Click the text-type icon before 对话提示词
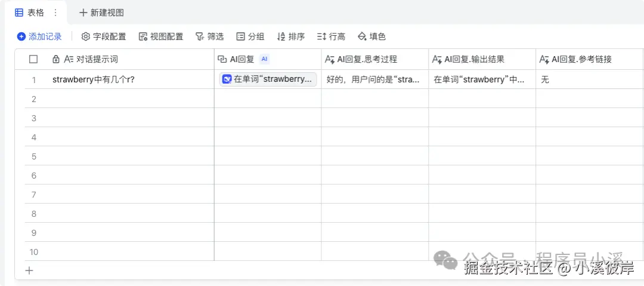 [x=68, y=60]
